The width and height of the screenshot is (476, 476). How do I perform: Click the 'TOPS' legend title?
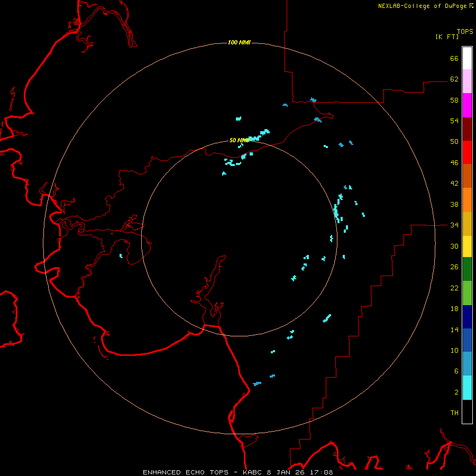click(465, 32)
